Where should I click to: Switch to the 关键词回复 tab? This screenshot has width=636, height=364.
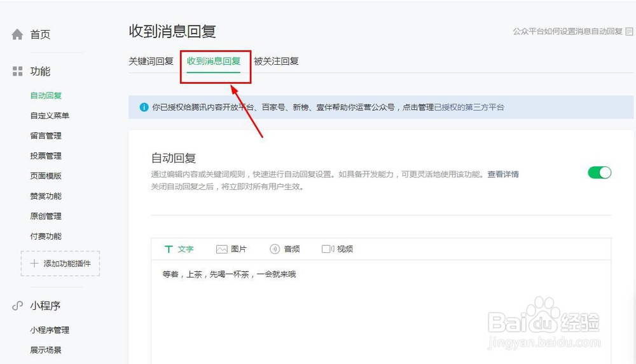(x=151, y=61)
